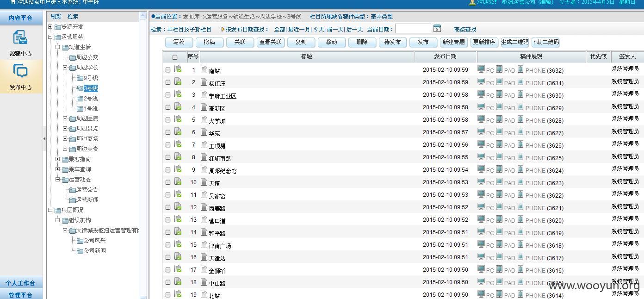Open the 源稿中心 source manuscript icon
Screen dimensions: 644x299
(x=20, y=37)
